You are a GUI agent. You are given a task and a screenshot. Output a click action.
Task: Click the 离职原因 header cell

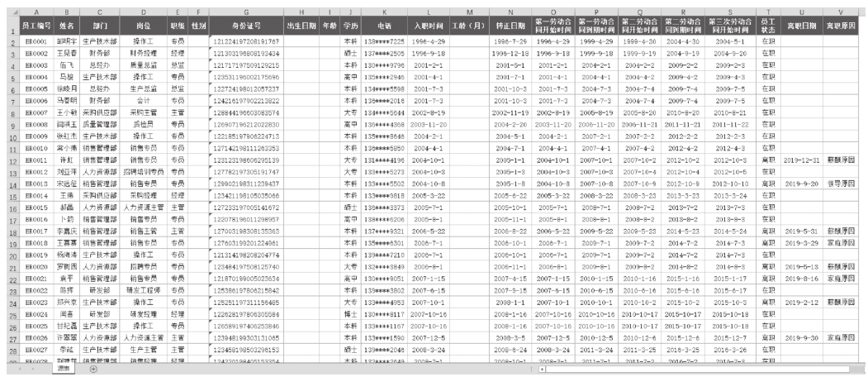click(x=840, y=26)
